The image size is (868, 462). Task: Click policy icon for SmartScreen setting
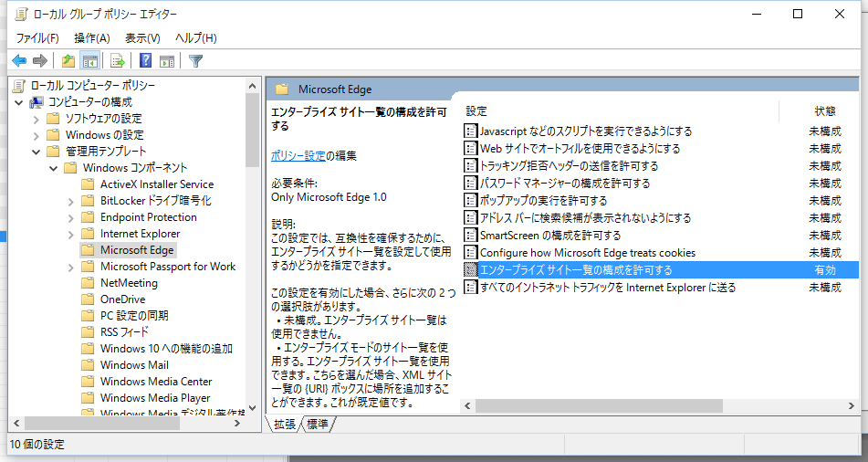tap(471, 236)
